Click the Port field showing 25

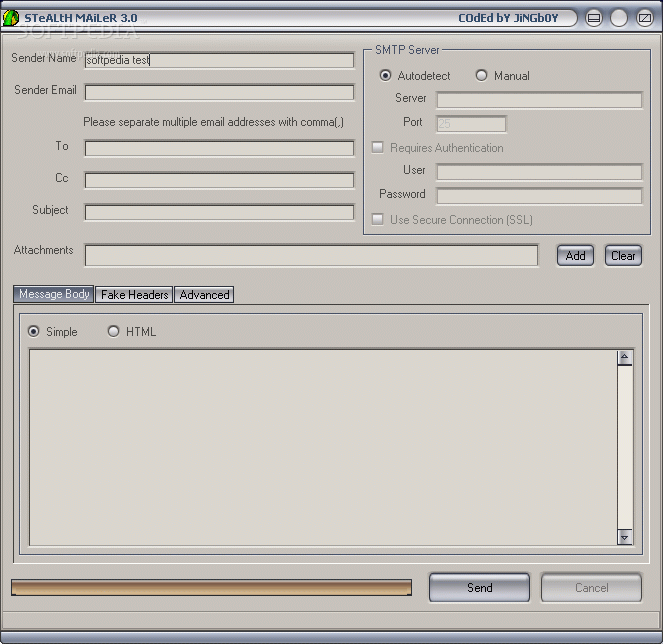[x=471, y=124]
